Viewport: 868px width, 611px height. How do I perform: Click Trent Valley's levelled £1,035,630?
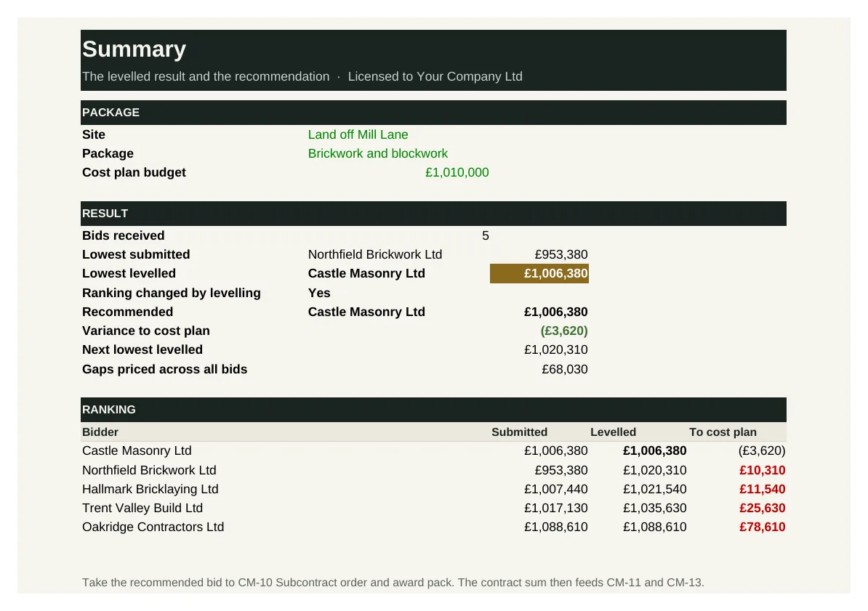click(654, 508)
